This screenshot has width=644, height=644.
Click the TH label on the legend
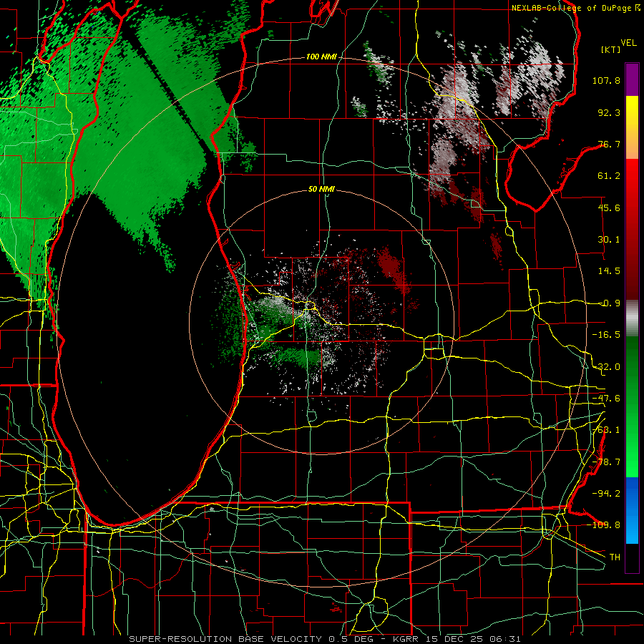coord(615,557)
